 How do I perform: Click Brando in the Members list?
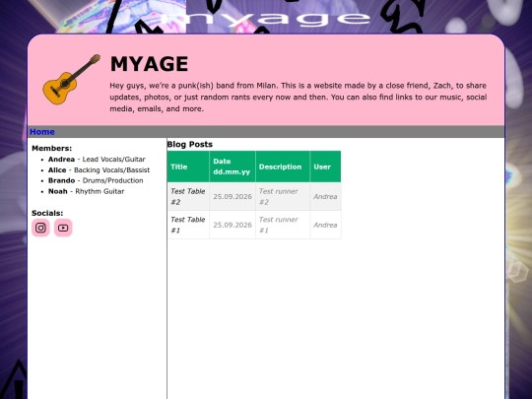point(61,180)
